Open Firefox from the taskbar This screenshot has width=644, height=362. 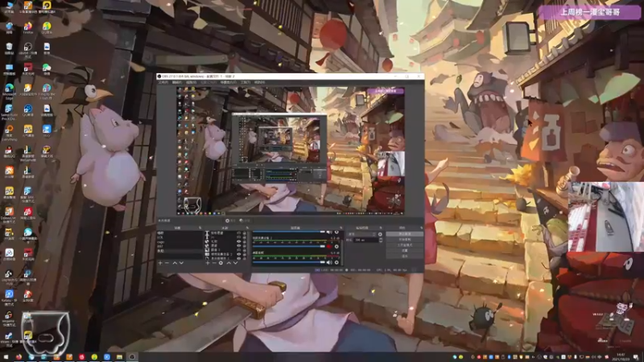19,357
